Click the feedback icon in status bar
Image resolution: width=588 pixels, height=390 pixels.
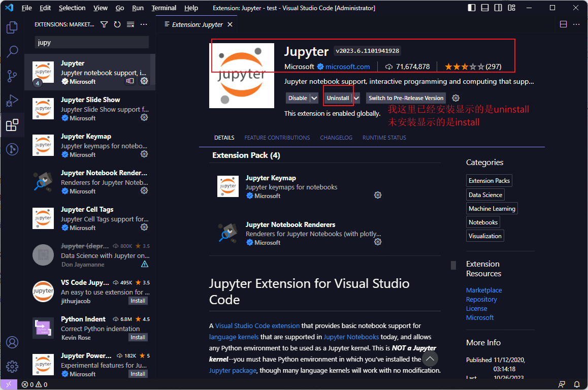(x=562, y=384)
